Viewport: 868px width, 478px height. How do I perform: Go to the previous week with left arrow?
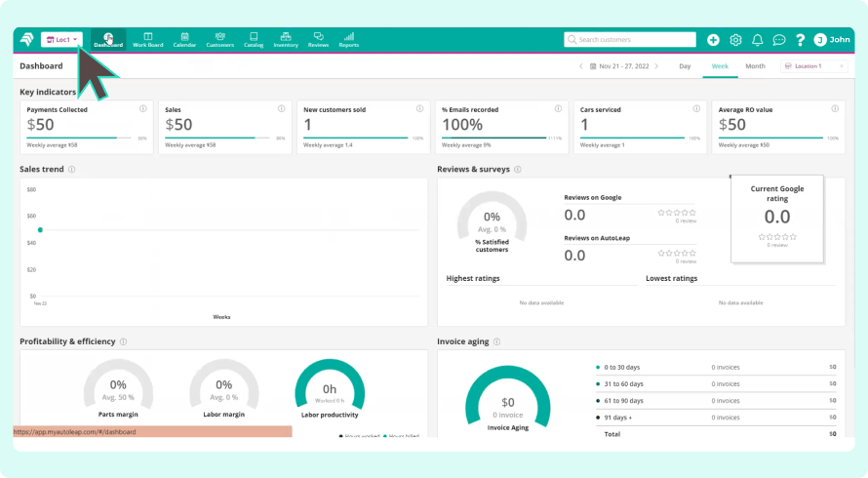click(581, 66)
